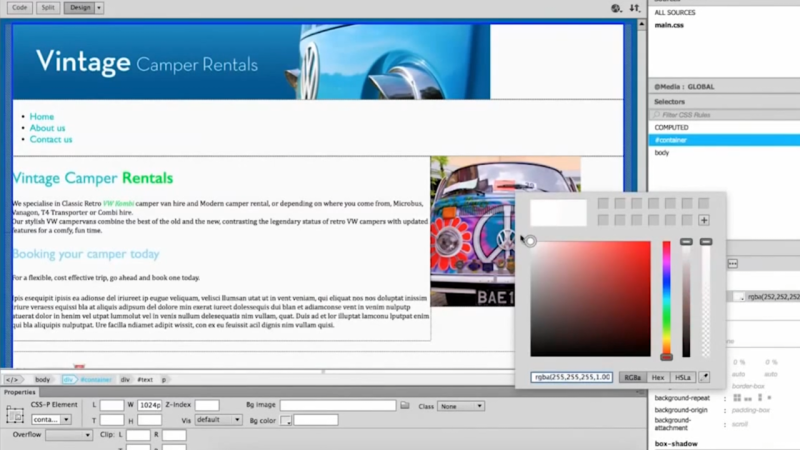Select the p tag in tag selector

click(x=164, y=380)
